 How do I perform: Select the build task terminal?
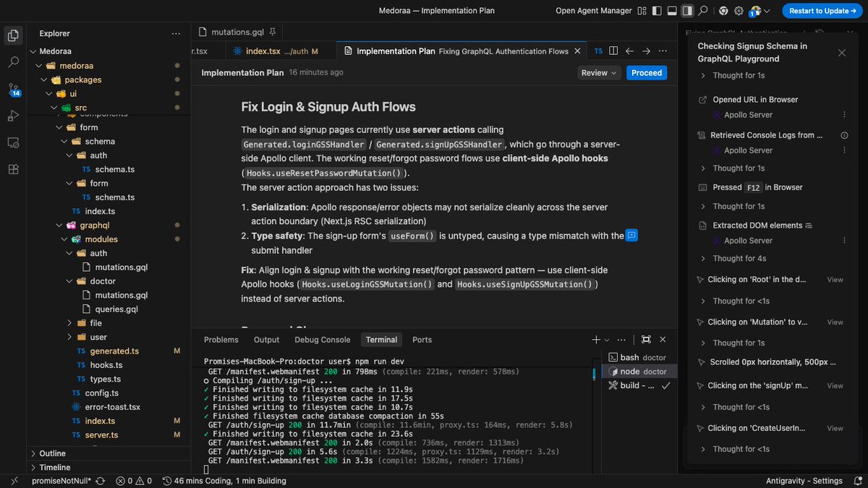pyautogui.click(x=639, y=385)
